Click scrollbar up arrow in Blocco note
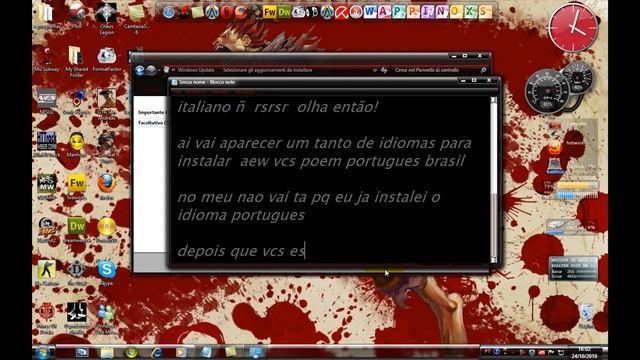The image size is (640, 360). pyautogui.click(x=493, y=100)
